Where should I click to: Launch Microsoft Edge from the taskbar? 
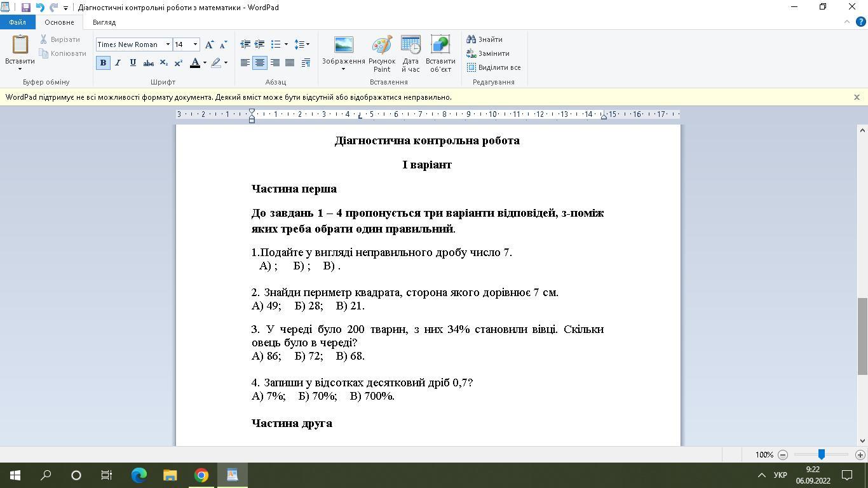139,475
